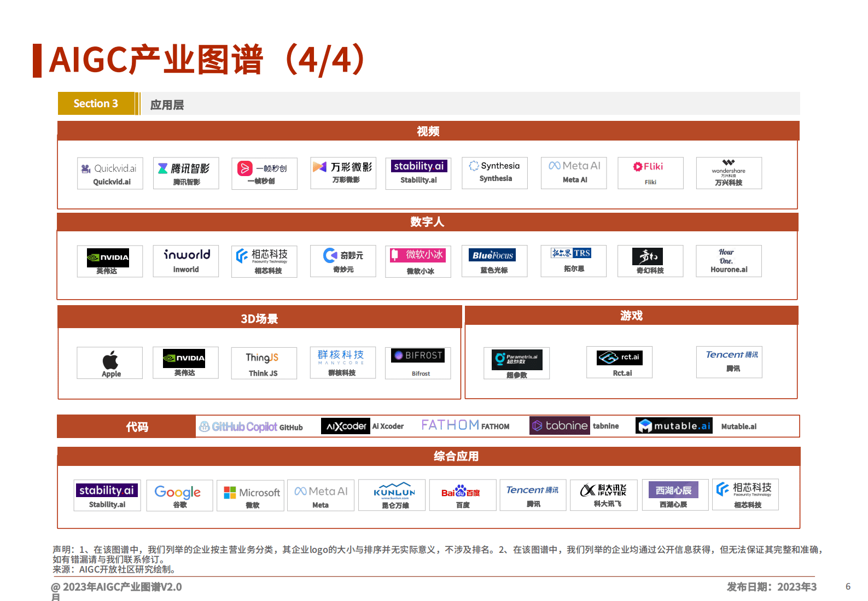Click the Fliki logo card
Screen dimensions: 868x601
pyautogui.click(x=650, y=173)
